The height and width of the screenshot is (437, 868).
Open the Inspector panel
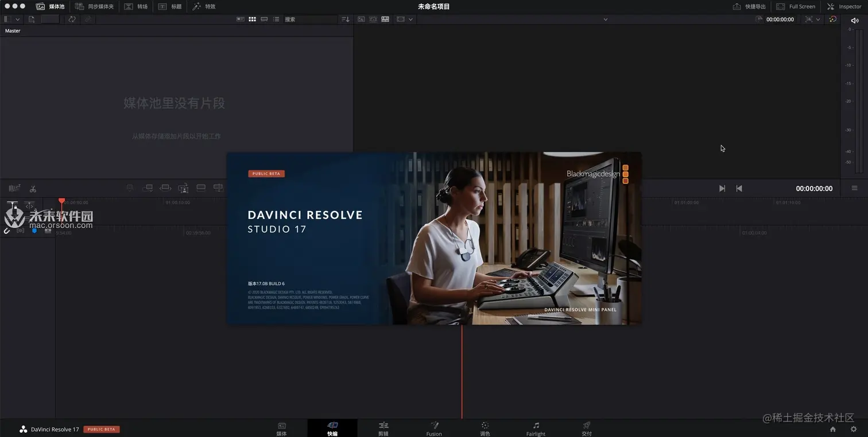[x=844, y=6]
